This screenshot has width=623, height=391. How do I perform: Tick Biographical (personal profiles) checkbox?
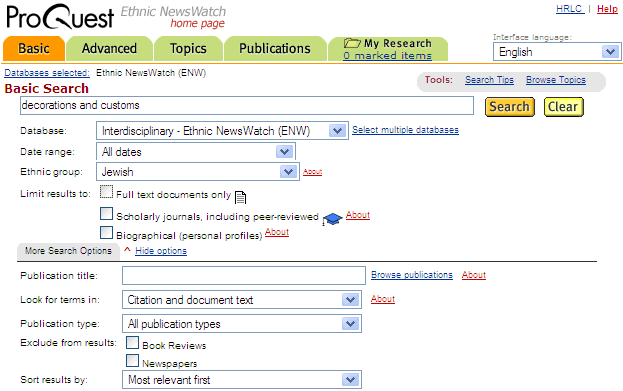tap(106, 232)
